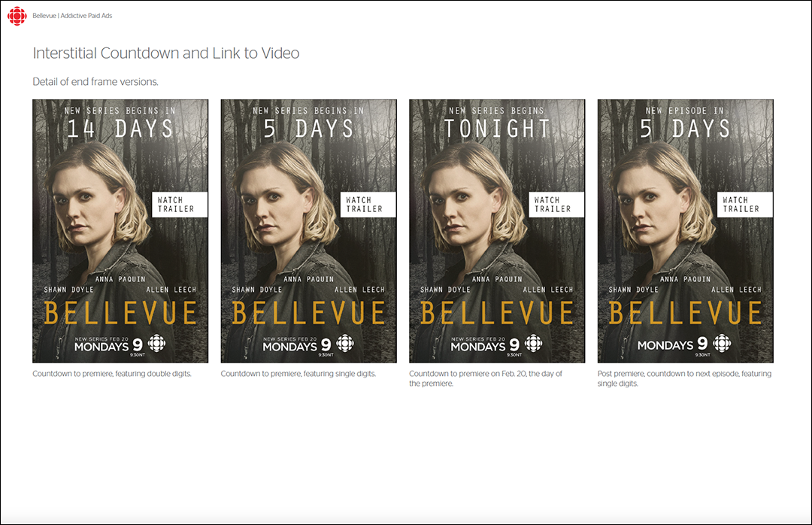Screen dimensions: 812x525
Task: Click the red CBC gem logo at top
Action: [17, 16]
